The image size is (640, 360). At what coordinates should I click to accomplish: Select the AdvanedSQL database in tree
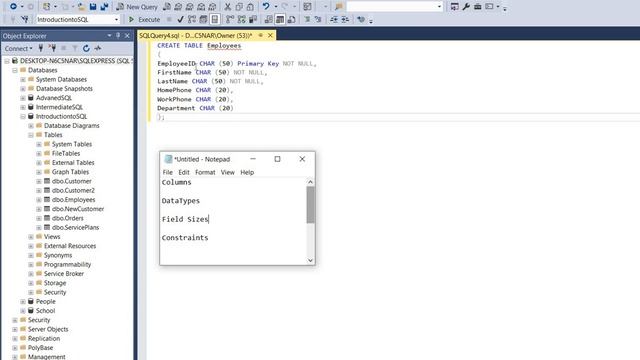53,98
